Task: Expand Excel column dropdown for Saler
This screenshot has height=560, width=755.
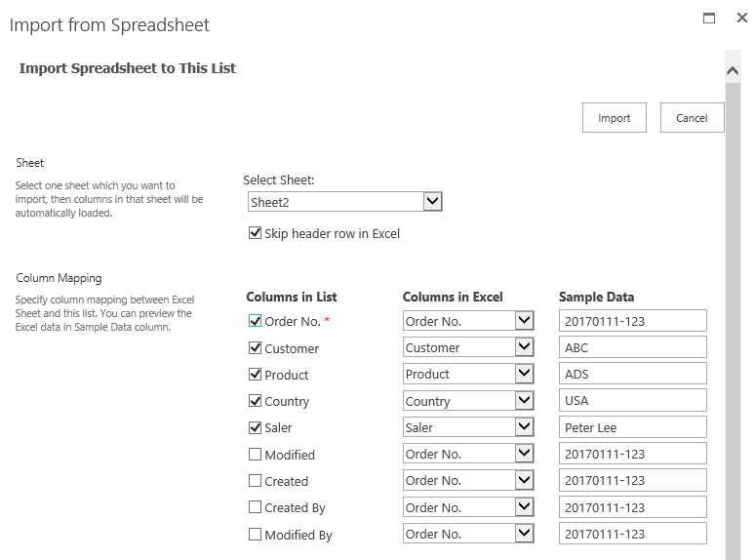Action: (525, 427)
